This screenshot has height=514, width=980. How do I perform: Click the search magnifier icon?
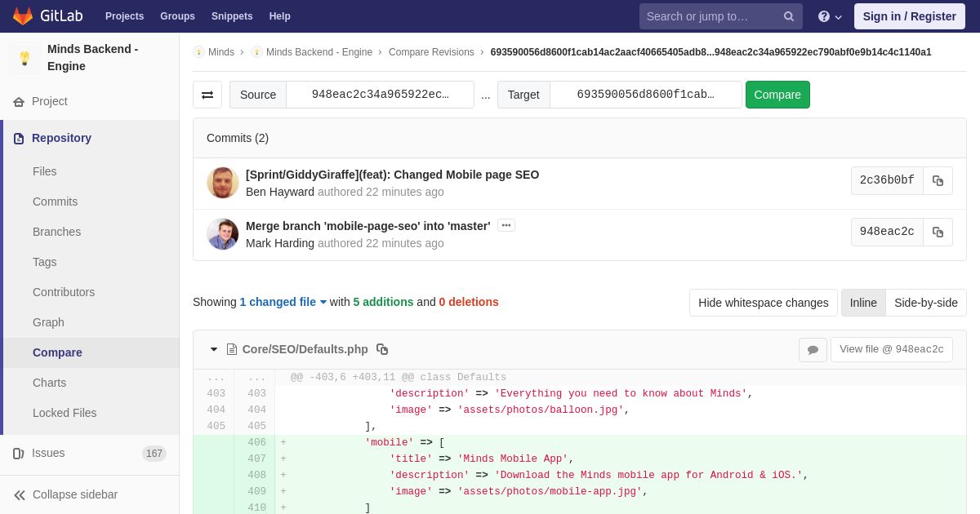point(789,16)
